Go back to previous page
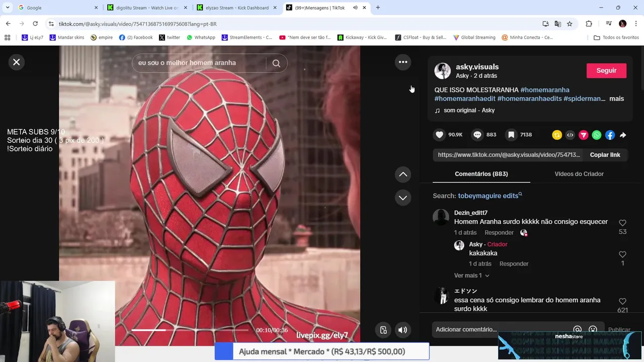 8,24
